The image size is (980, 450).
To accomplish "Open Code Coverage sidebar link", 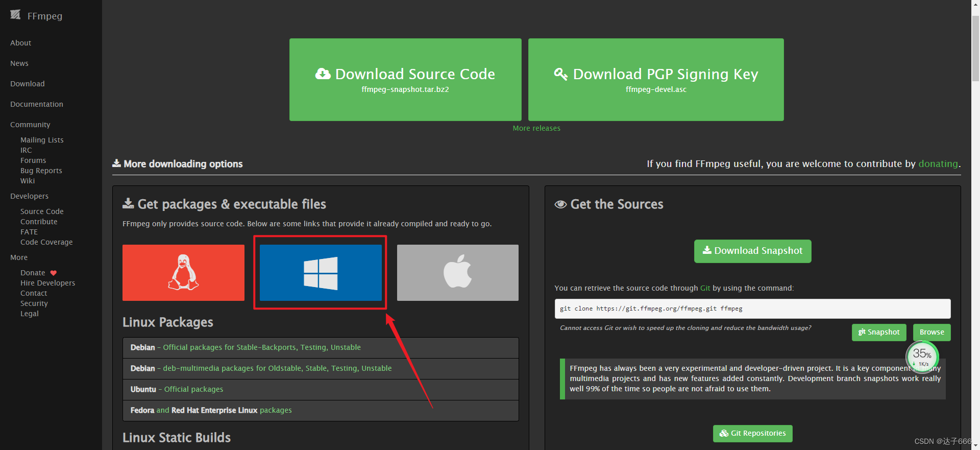I will 46,242.
